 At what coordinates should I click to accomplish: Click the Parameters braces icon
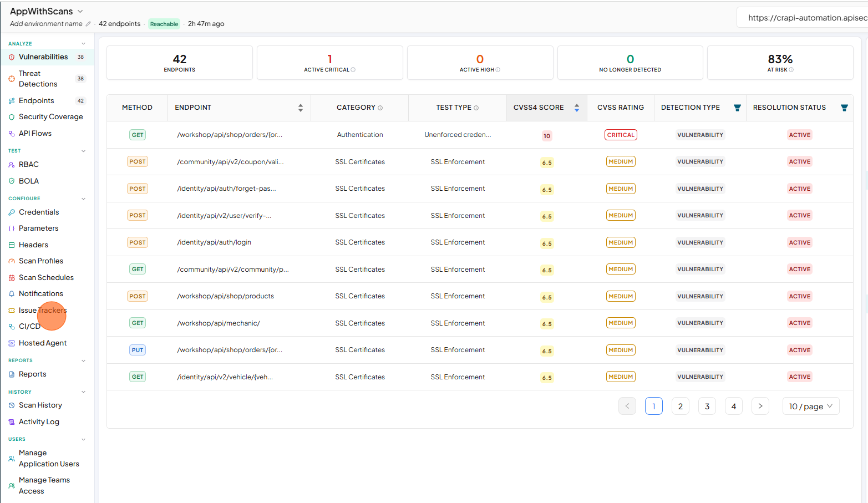[x=12, y=228]
